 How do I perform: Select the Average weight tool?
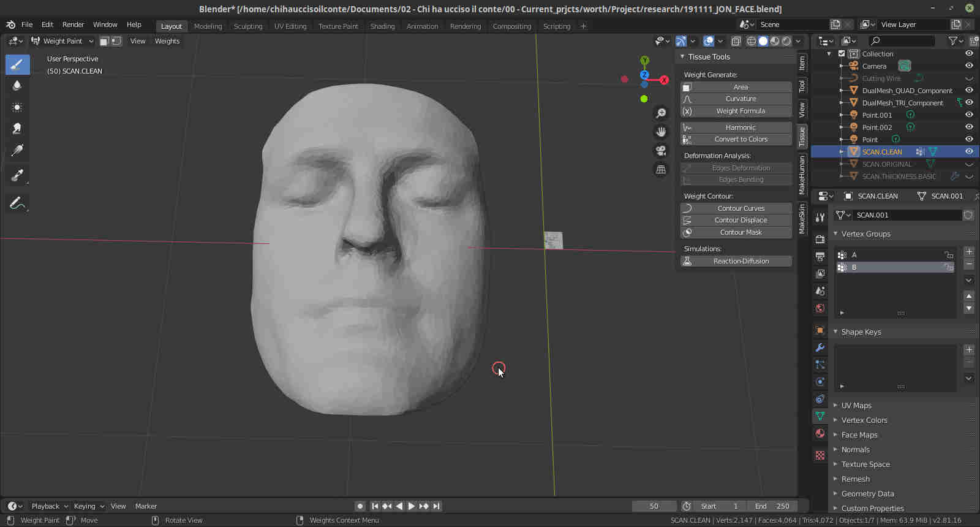pyautogui.click(x=17, y=107)
